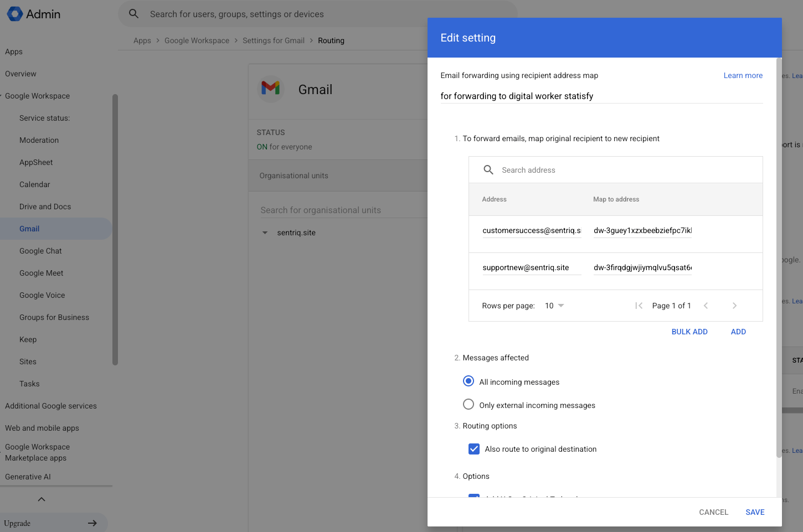
Task: Open Overview in the sidebar
Action: [20, 74]
